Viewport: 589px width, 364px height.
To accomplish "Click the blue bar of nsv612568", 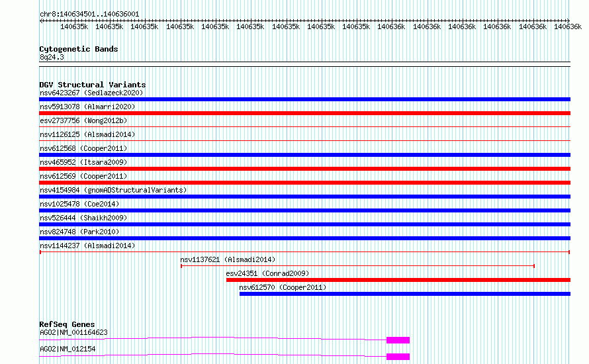I will coord(304,155).
